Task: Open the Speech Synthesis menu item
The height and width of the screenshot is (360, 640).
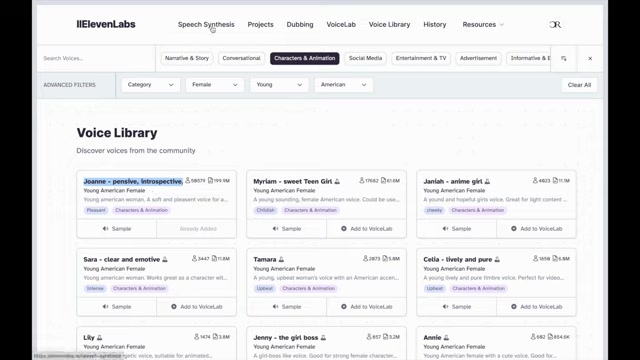Action: (206, 24)
